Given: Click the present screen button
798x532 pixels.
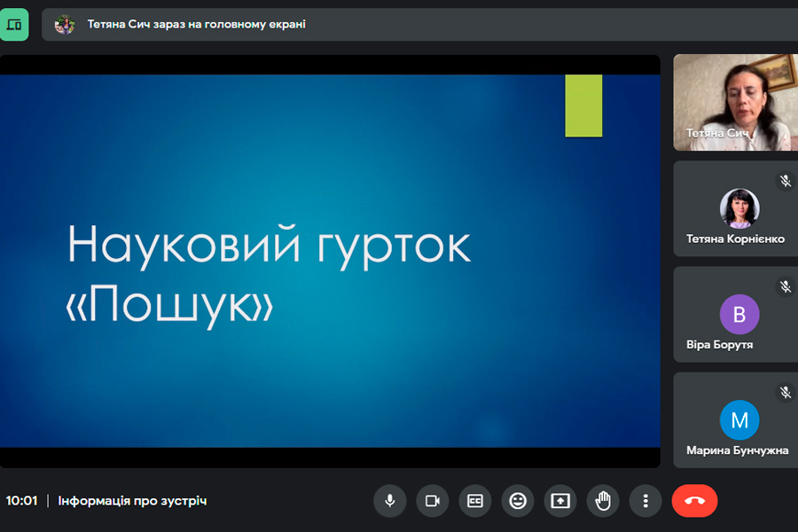Looking at the screenshot, I should tap(560, 501).
